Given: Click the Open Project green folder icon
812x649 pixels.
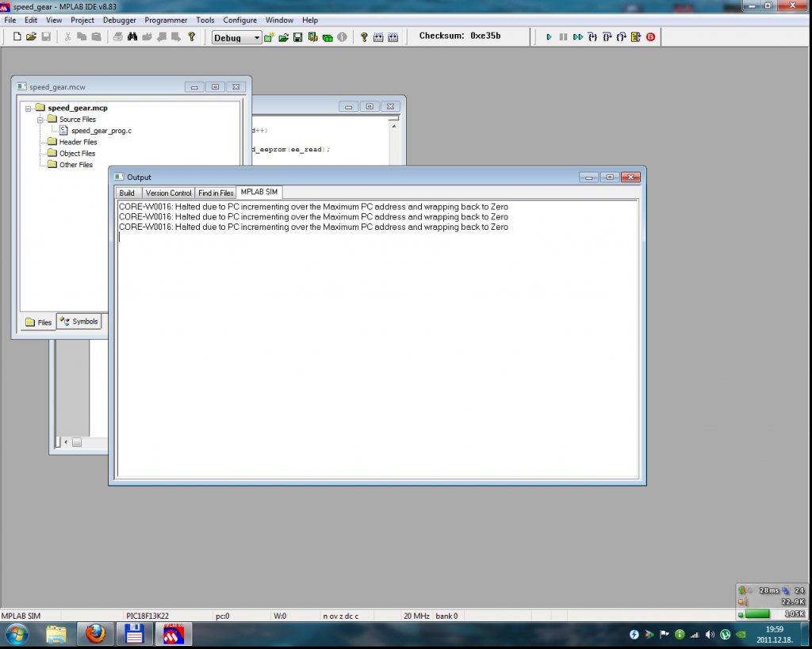Looking at the screenshot, I should pos(283,37).
